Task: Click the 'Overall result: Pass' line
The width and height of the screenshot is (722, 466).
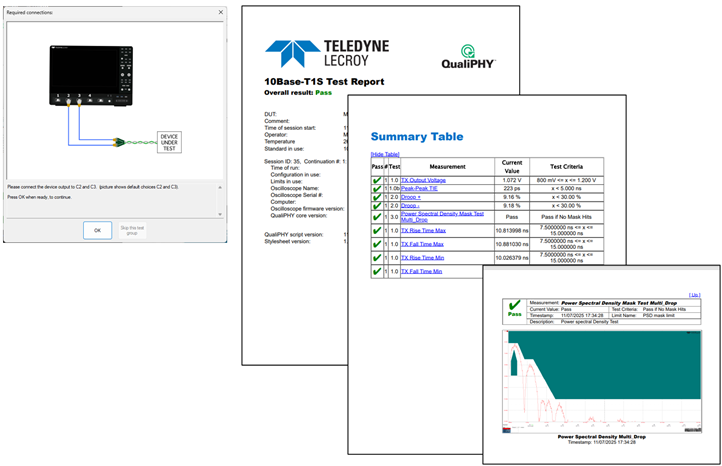Action: click(298, 93)
